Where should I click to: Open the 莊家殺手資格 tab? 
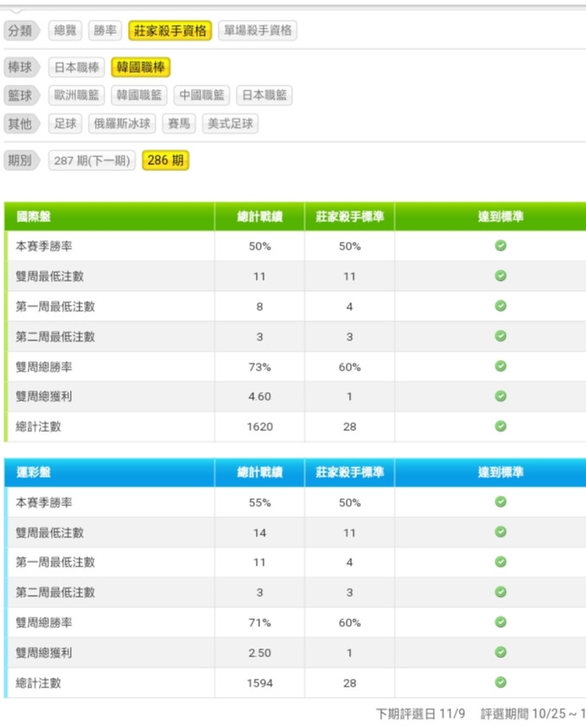(170, 30)
